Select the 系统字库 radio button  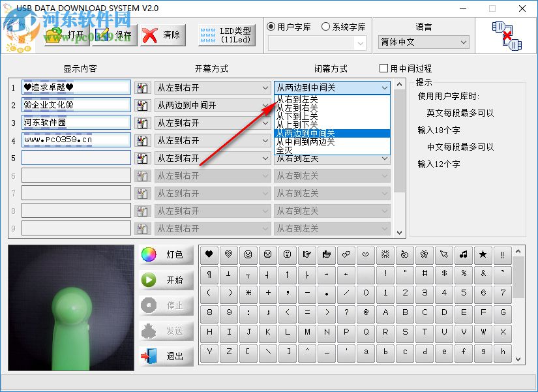[x=325, y=26]
